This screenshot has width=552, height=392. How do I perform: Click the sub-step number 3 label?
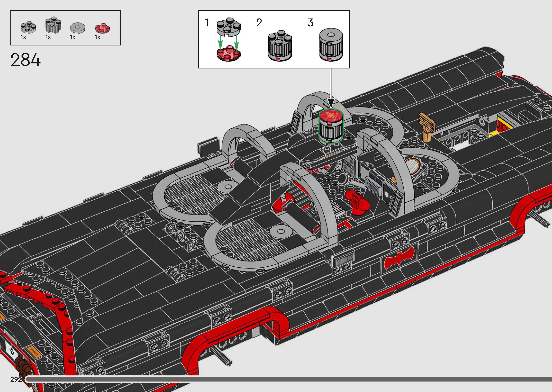click(x=310, y=23)
